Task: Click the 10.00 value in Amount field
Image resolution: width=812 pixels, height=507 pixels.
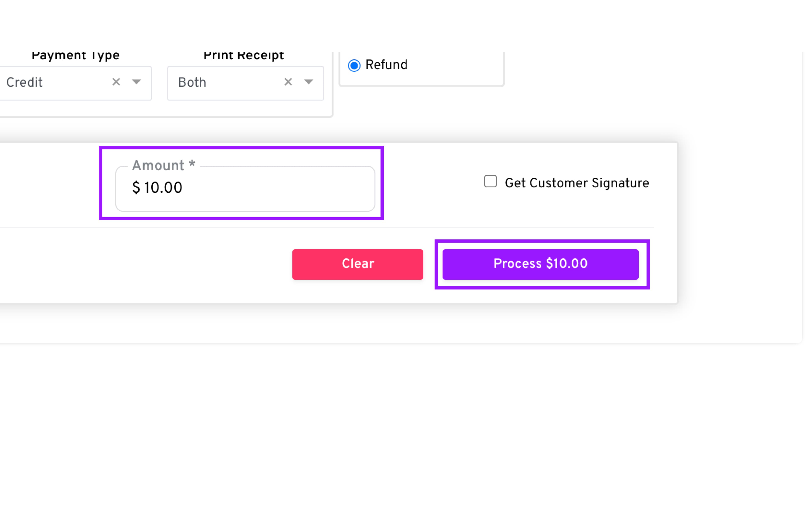Action: click(163, 188)
